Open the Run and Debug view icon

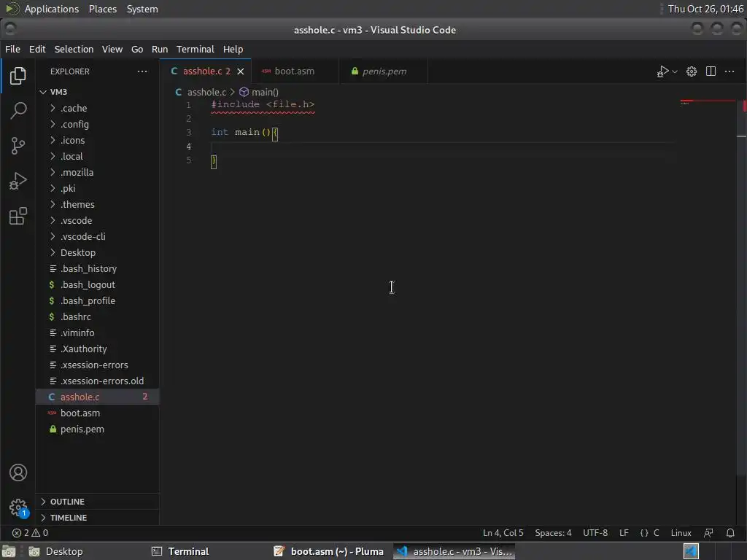18,181
